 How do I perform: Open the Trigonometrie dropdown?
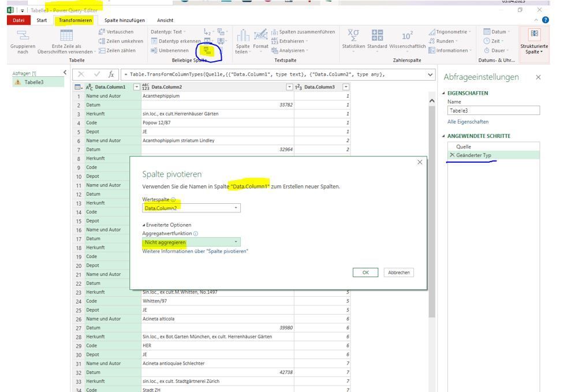click(449, 32)
